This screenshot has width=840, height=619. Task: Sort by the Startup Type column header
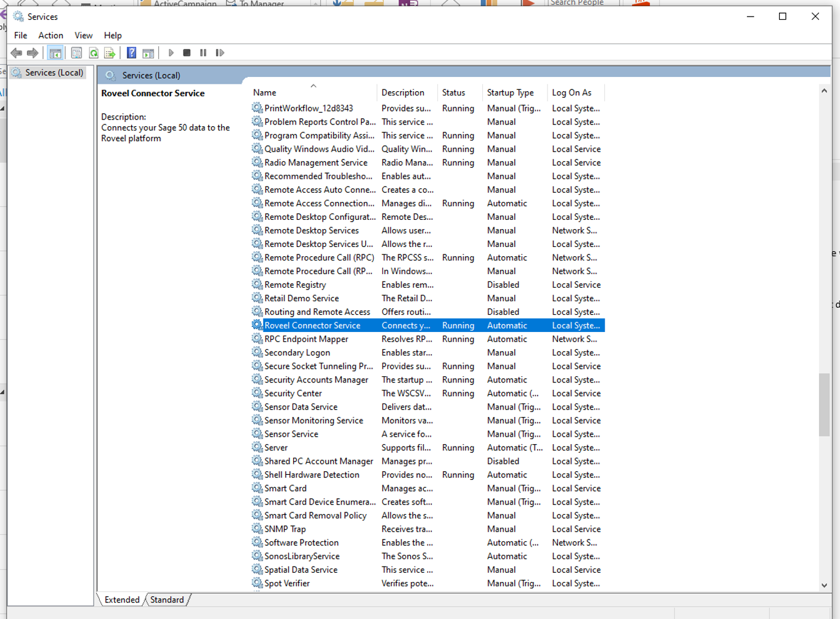tap(514, 92)
